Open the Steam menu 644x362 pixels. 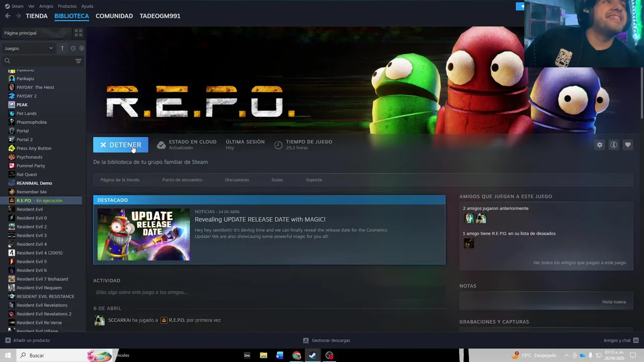click(x=14, y=6)
